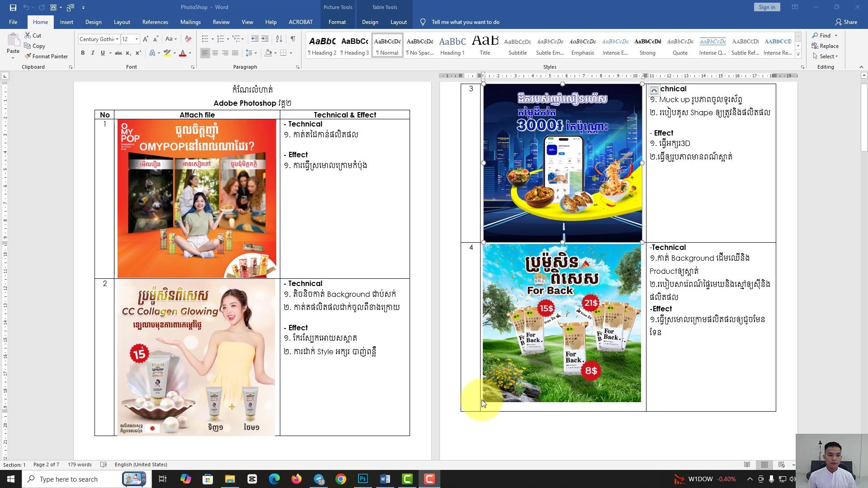This screenshot has height=488, width=868.
Task: Click the Format Painter brush
Action: point(47,56)
